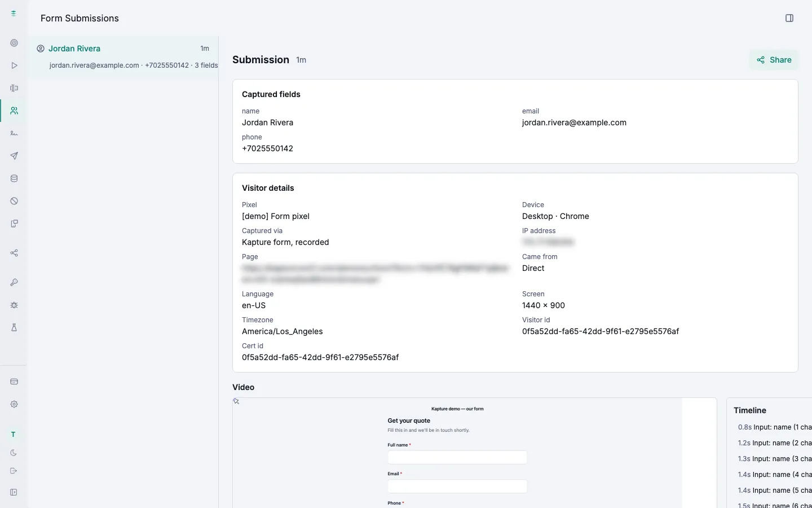Click the Cert id value text
Screen dimensions: 812x508
[x=320, y=357]
